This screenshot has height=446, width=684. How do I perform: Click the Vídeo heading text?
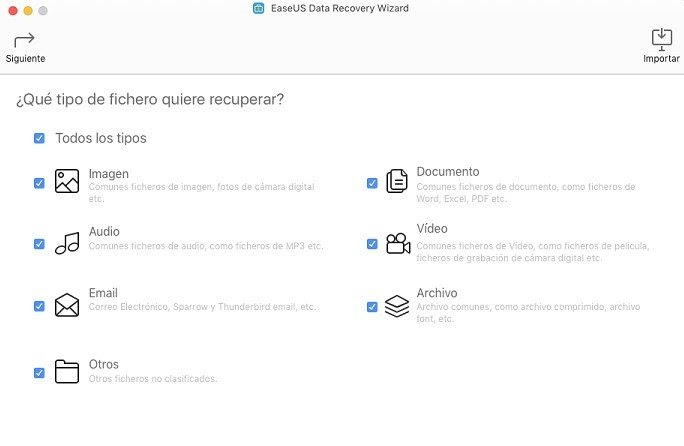432,229
